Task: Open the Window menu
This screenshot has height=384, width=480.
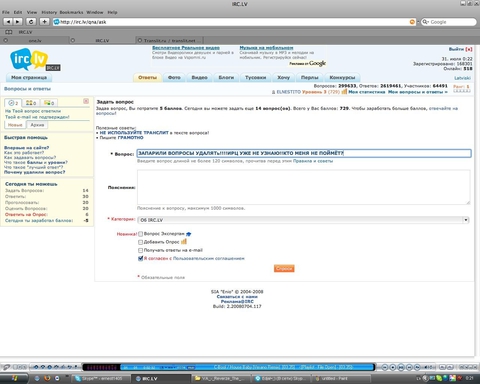Action: [x=95, y=12]
